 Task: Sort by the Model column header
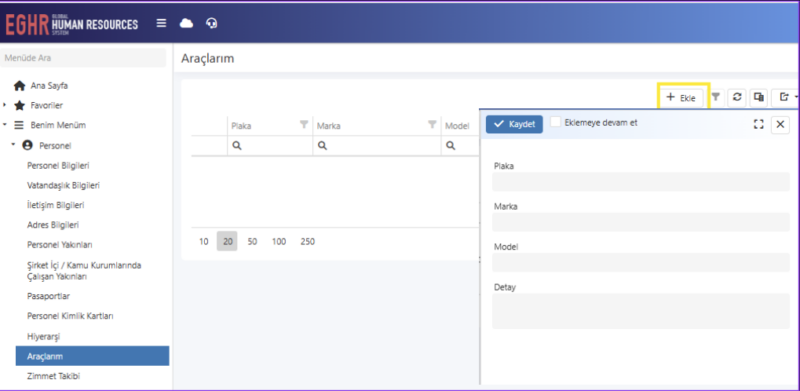(457, 126)
